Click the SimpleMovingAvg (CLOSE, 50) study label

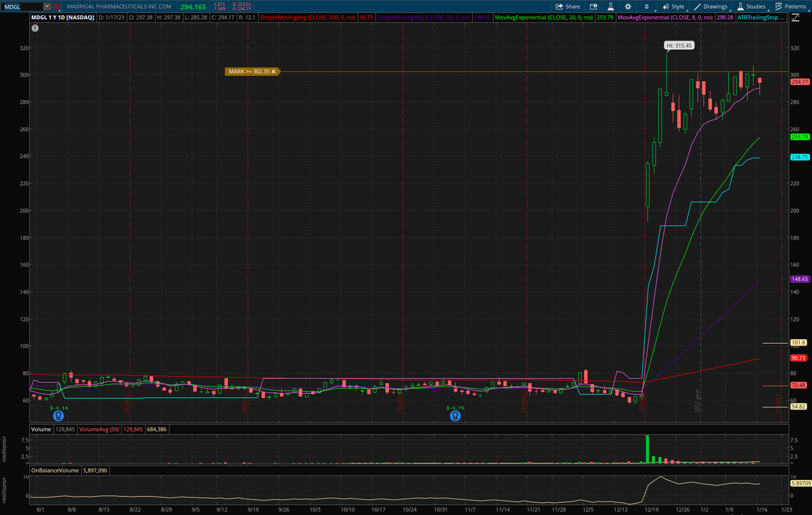coord(424,16)
